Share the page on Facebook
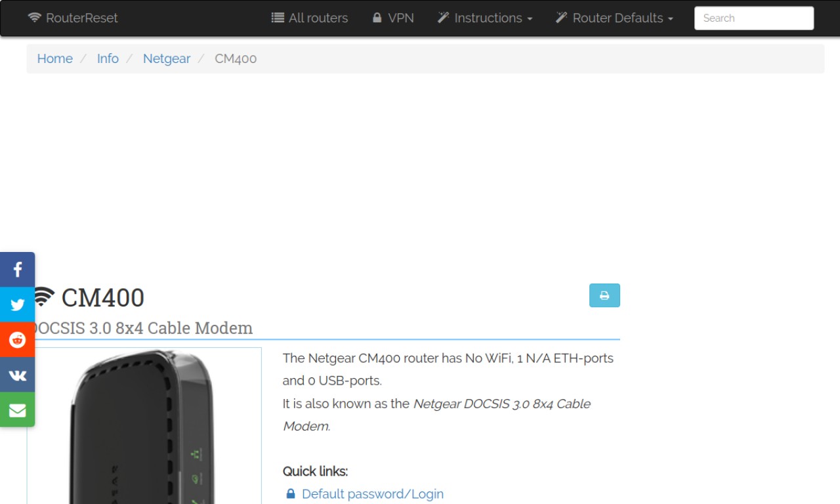This screenshot has height=504, width=840. tap(17, 270)
